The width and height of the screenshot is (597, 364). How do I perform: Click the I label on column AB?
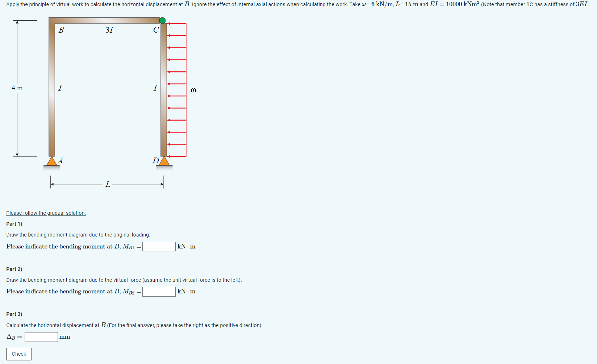click(x=60, y=88)
